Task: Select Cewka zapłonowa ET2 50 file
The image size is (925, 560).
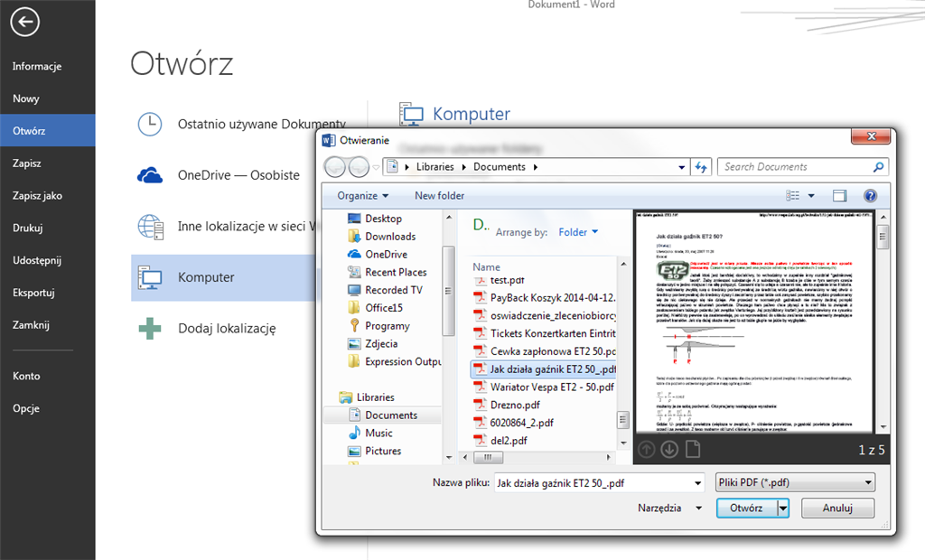Action: 544,351
